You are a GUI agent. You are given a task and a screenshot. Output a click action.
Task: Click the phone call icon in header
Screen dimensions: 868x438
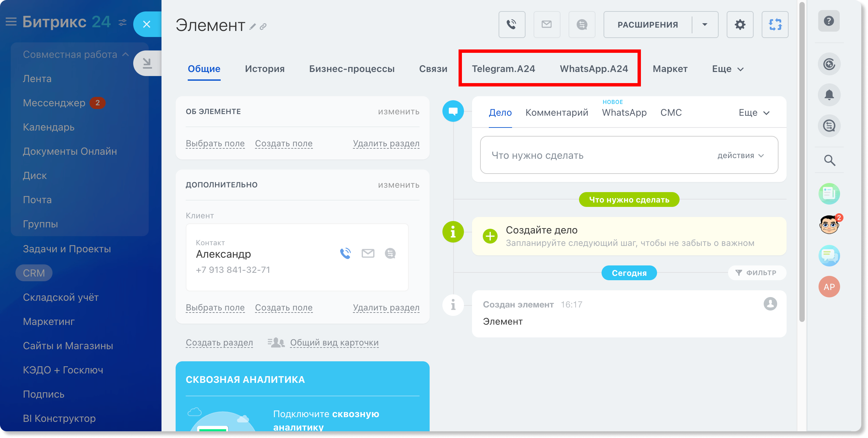tap(511, 25)
